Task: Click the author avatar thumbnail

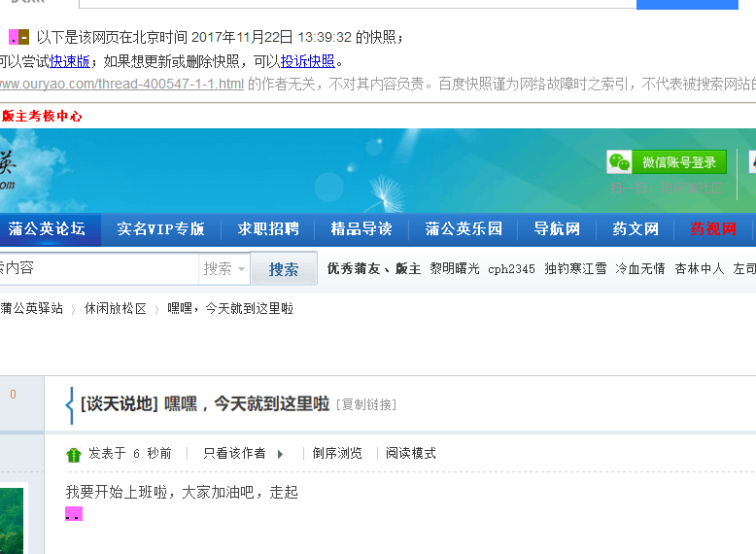Action: click(12, 521)
